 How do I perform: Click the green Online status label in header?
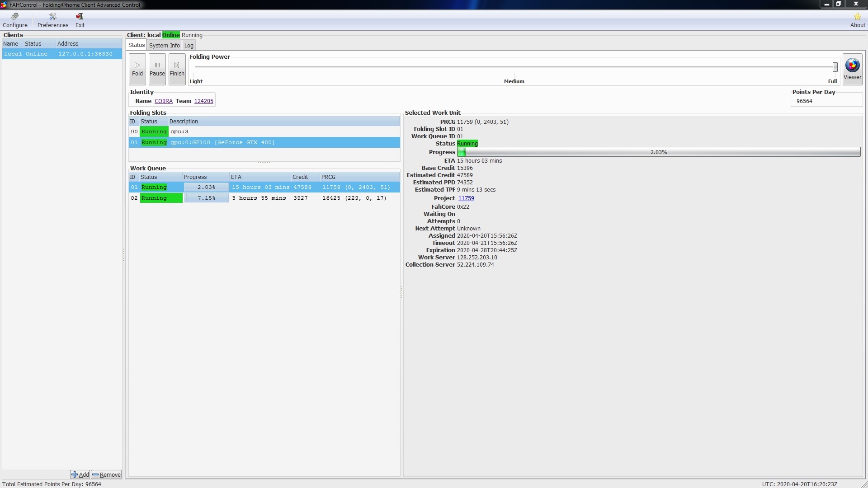click(x=171, y=35)
